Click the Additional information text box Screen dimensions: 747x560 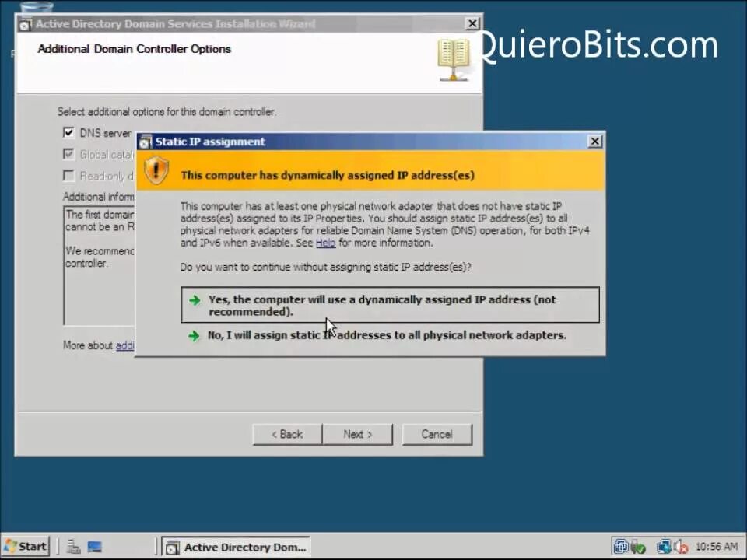[x=99, y=265]
